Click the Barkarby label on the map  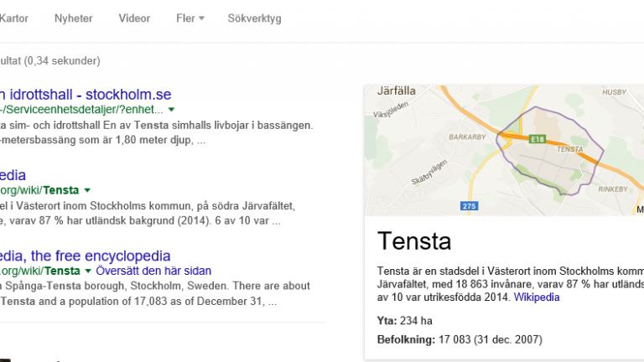click(x=467, y=137)
